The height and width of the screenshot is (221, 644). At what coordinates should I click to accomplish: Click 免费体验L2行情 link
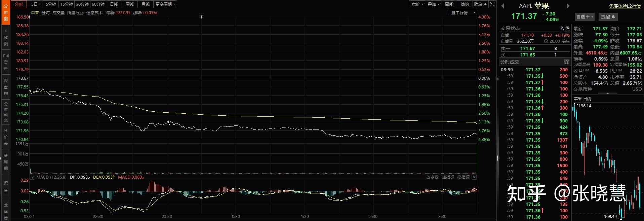pos(625,6)
